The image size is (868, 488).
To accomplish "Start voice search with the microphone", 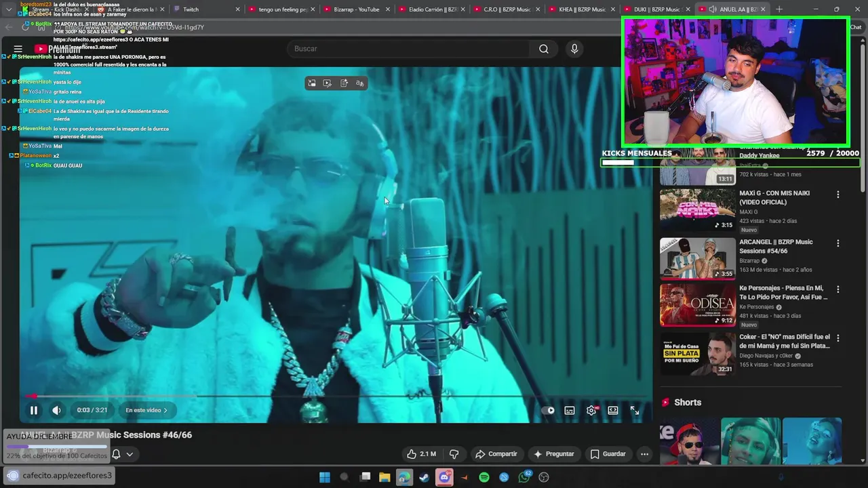I will [x=574, y=49].
